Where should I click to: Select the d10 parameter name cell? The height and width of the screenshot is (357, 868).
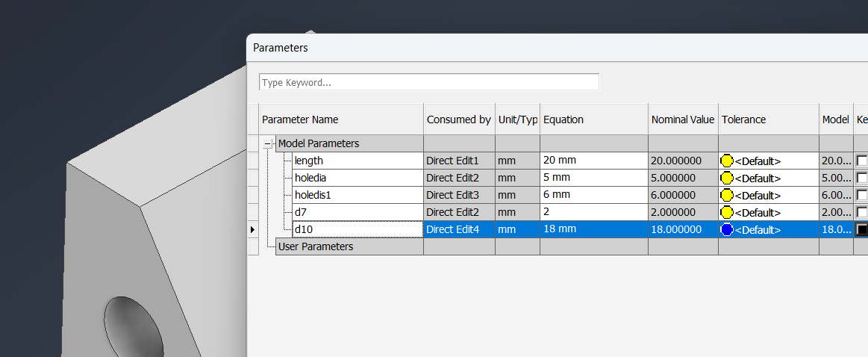(x=357, y=229)
